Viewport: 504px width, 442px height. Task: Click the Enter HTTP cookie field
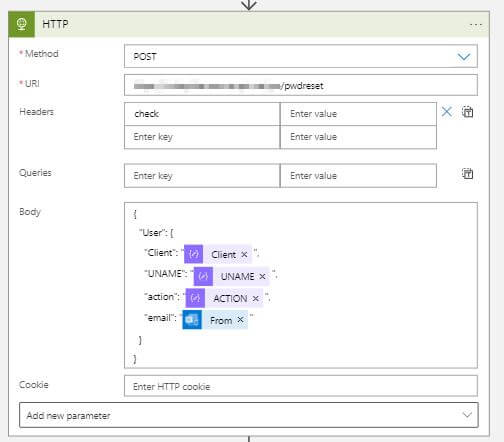301,386
